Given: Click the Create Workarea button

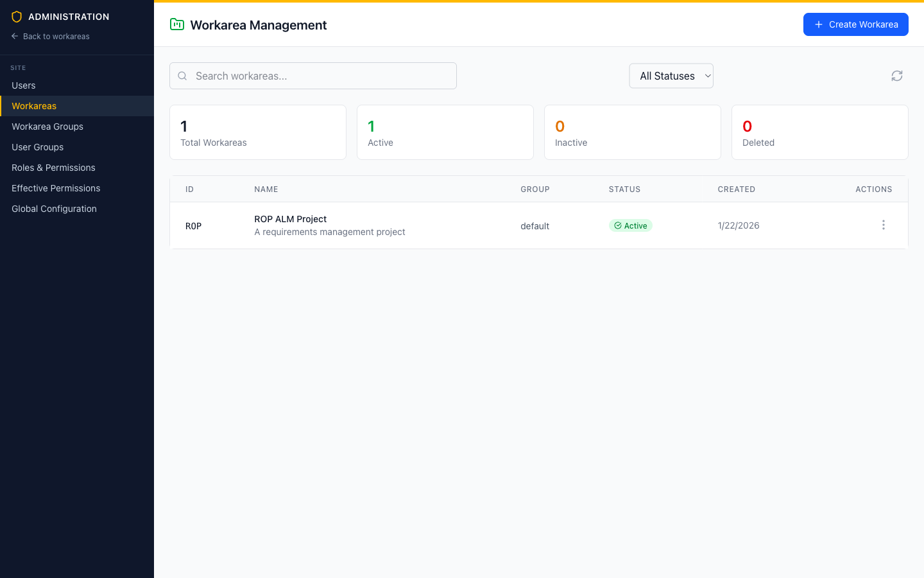Looking at the screenshot, I should 856,24.
